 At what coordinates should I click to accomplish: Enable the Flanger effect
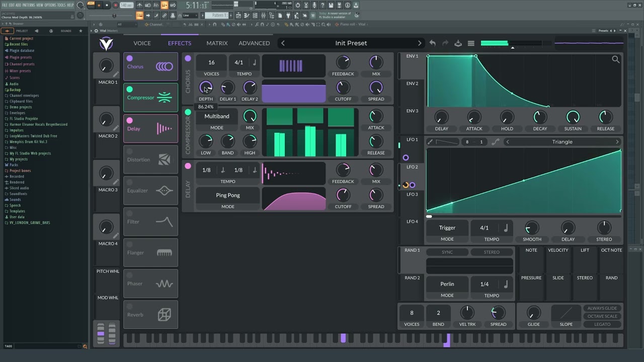point(129,244)
